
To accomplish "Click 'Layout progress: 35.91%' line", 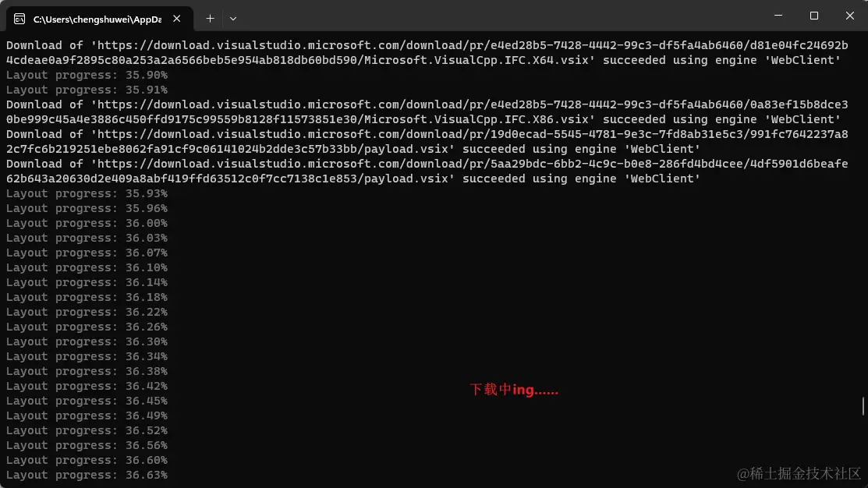I will tap(87, 90).
